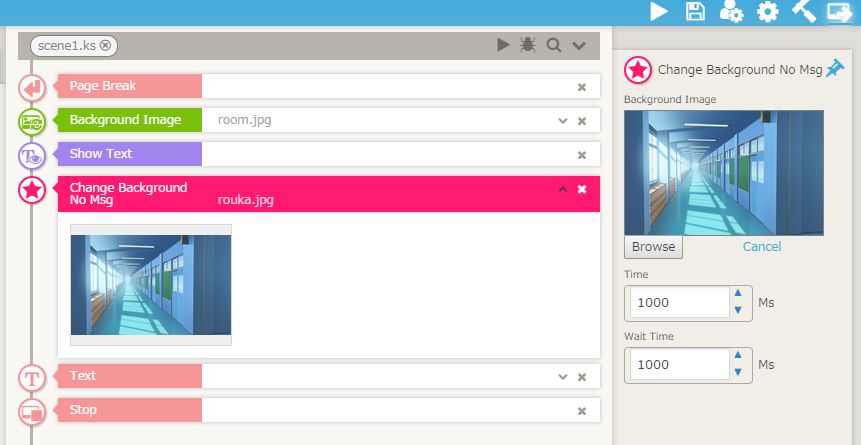The width and height of the screenshot is (861, 445).
Task: Select the Background Image component label
Action: [x=130, y=120]
